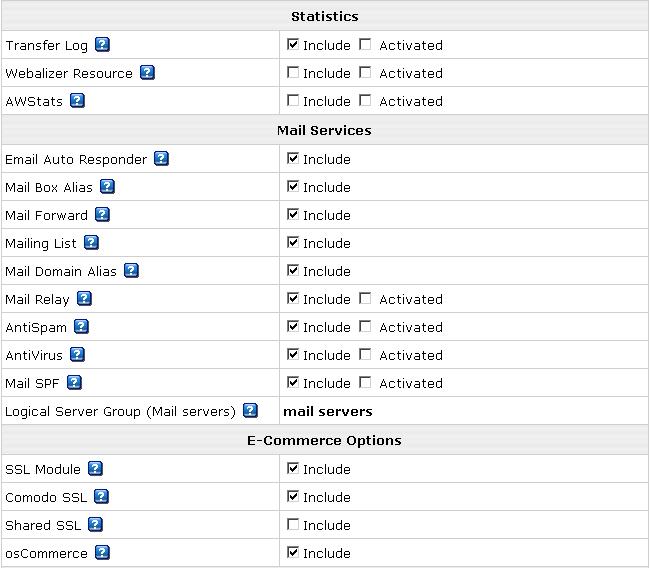
Task: Open help icon next to Transfer Log
Action: (x=102, y=44)
